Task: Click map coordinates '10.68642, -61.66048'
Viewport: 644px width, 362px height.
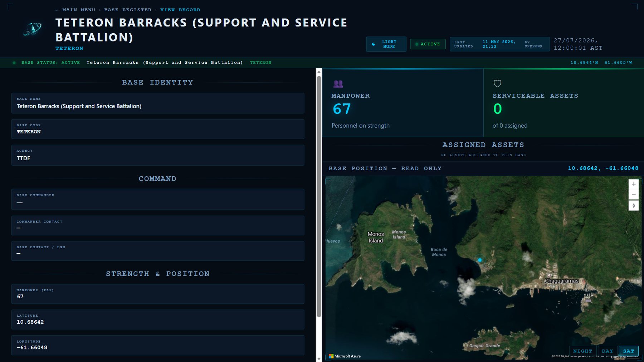Action: (x=603, y=168)
